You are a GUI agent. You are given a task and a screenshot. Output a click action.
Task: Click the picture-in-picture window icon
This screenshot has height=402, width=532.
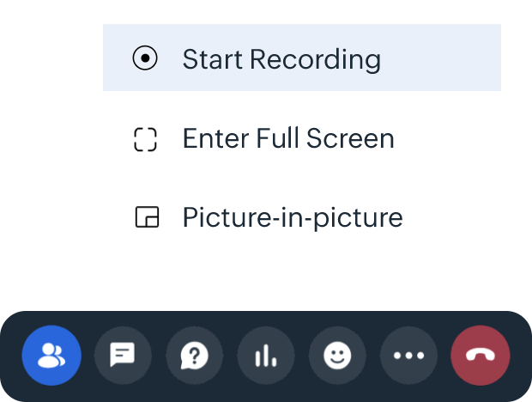pos(147,218)
